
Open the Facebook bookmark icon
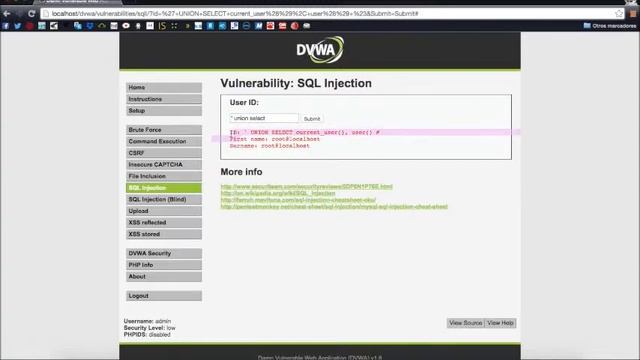[5, 26]
